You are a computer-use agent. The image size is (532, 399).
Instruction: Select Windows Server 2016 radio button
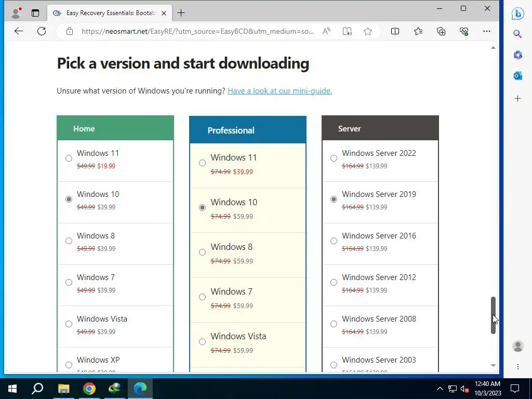pyautogui.click(x=334, y=241)
